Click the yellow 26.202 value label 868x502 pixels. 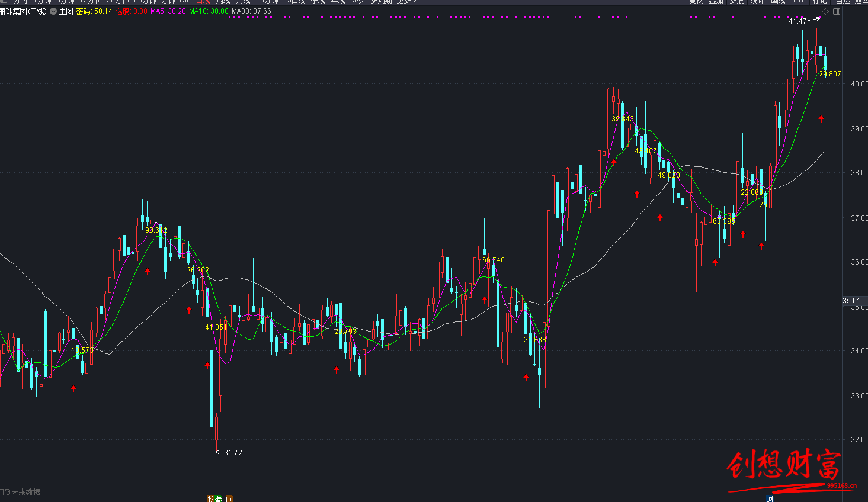[198, 270]
